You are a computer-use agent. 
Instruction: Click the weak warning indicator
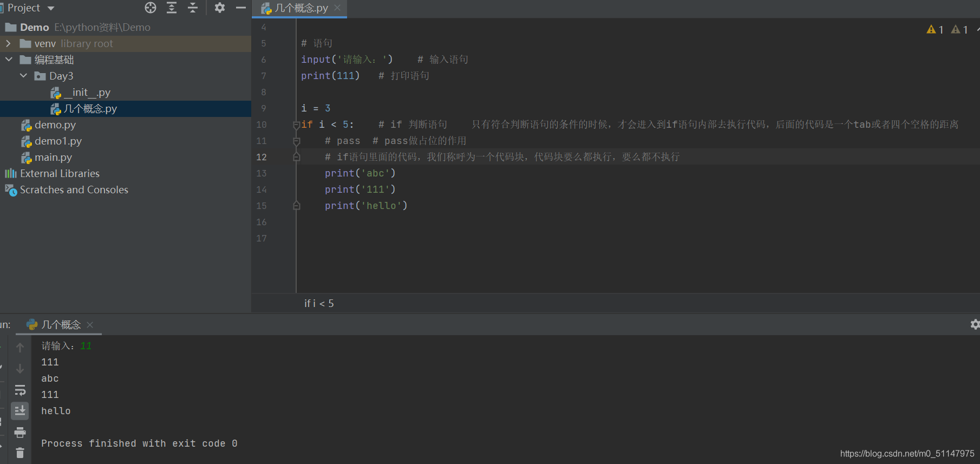click(959, 29)
